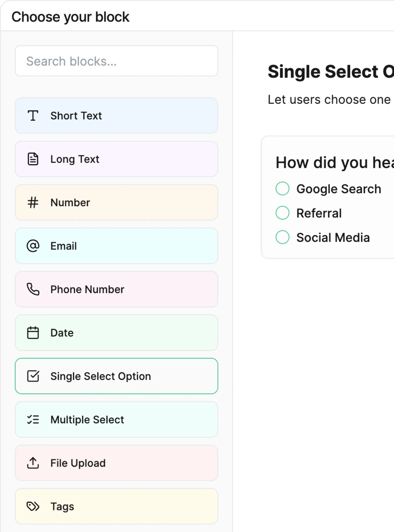The image size is (394, 532).
Task: Pick the Tags block
Action: (117, 507)
